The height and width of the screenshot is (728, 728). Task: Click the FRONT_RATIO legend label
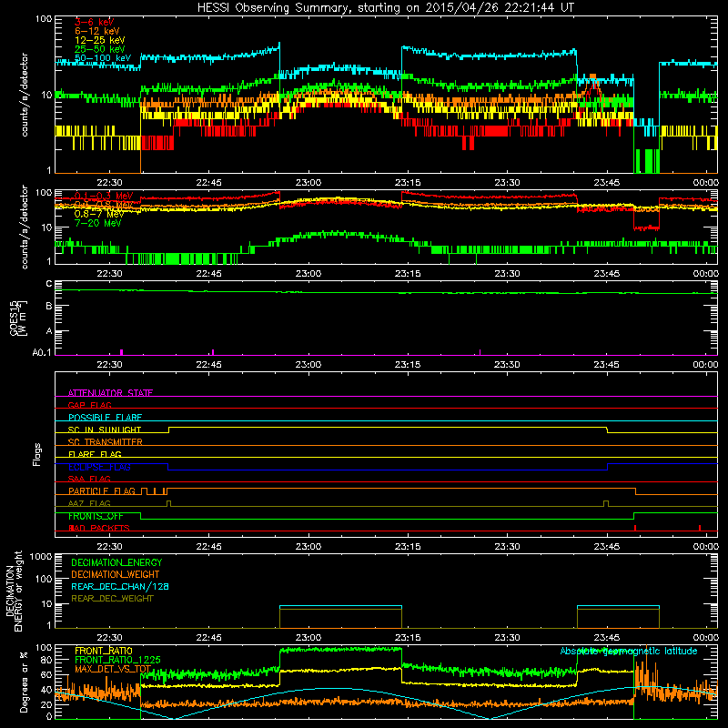[x=104, y=651]
